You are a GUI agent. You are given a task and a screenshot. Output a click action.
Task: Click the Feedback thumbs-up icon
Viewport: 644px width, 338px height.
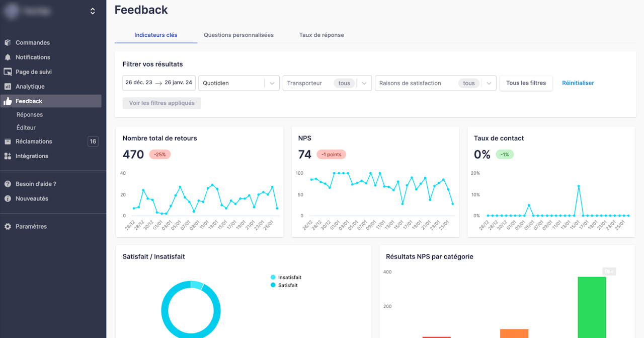point(8,101)
